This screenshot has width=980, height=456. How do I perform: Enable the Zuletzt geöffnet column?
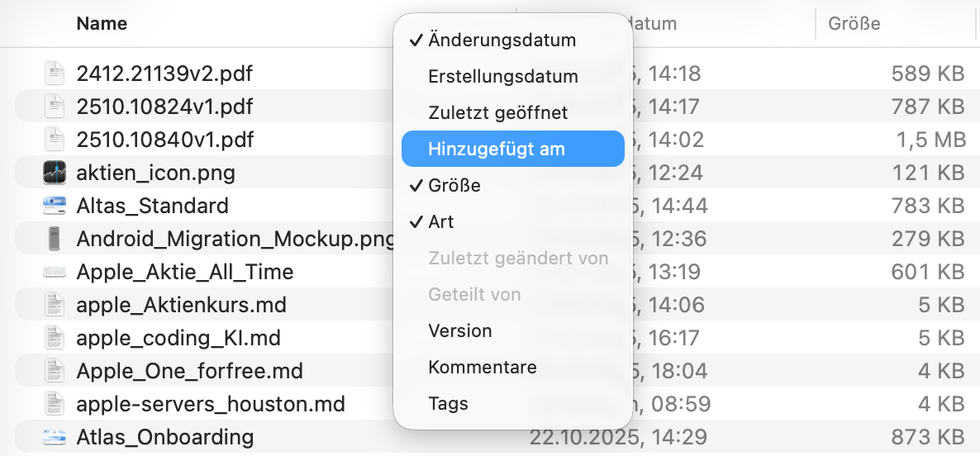click(x=497, y=112)
